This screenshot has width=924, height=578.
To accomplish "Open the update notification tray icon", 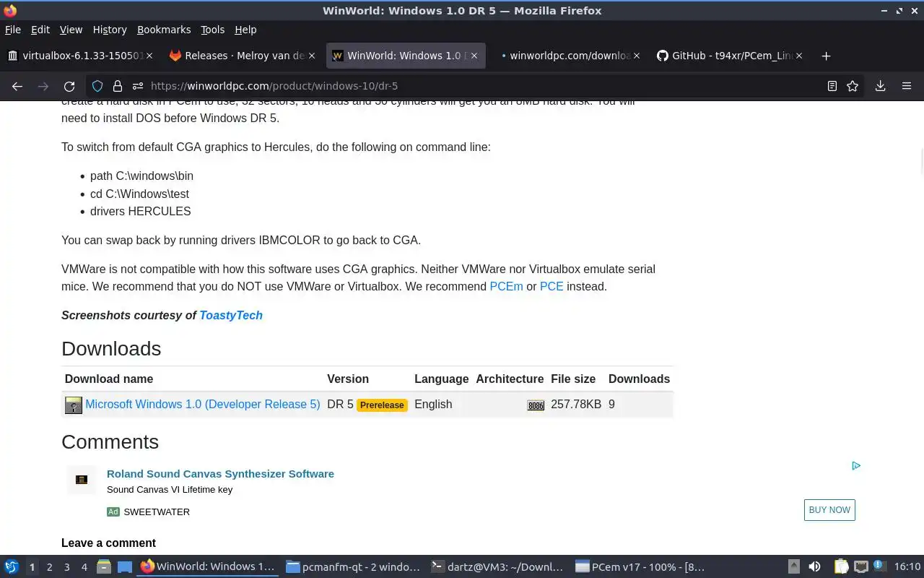I will (879, 566).
